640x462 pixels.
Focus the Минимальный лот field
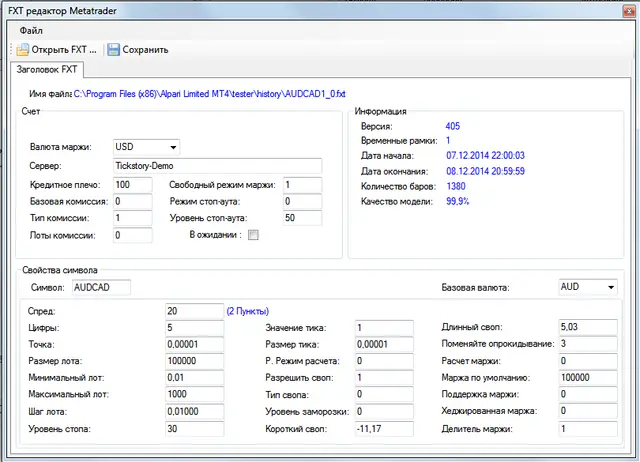pos(194,378)
